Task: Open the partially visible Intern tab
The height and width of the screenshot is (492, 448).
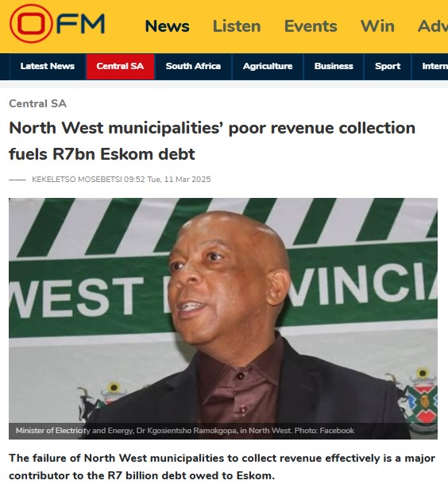Action: (434, 66)
